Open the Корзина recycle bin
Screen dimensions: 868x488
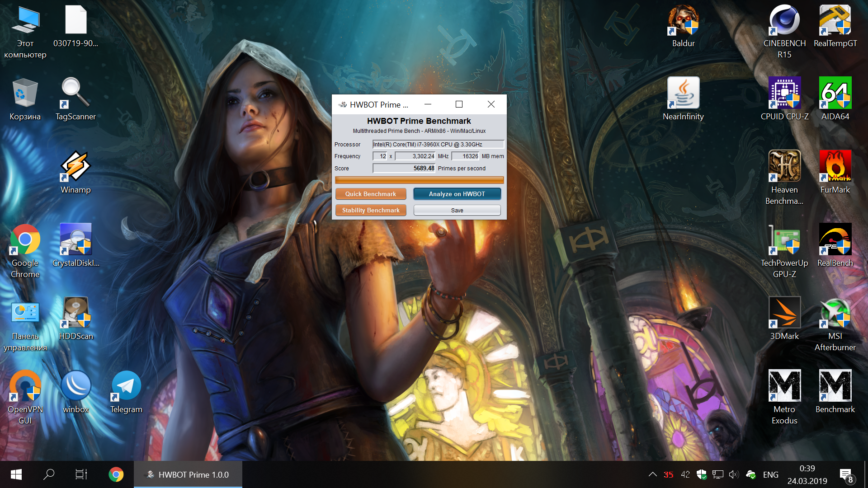tap(25, 99)
